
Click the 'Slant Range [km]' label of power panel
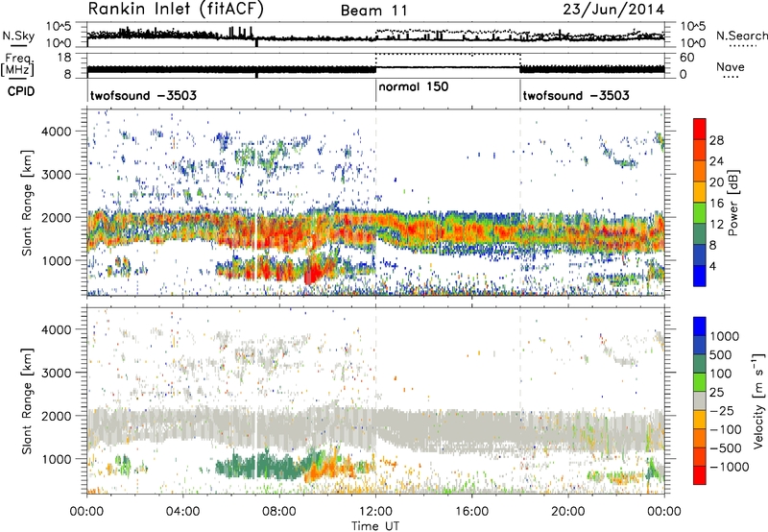click(27, 204)
